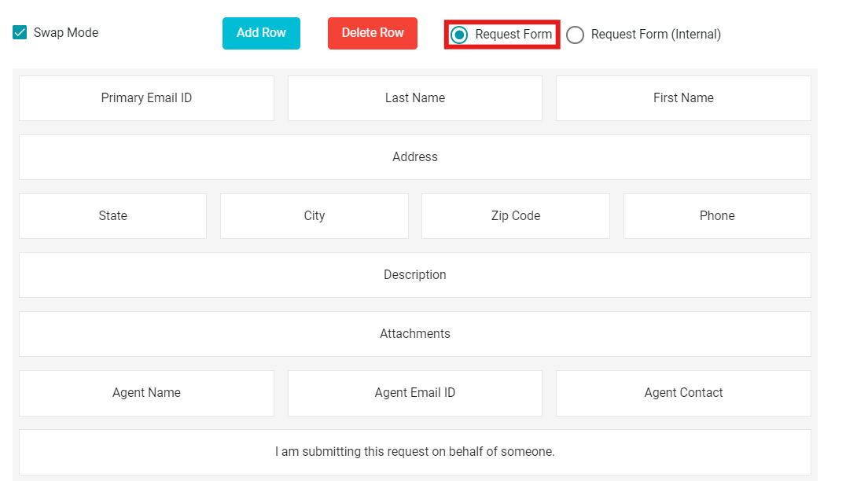Click the Delete Row button
Viewport: 868px width, 481px height.
(x=373, y=33)
